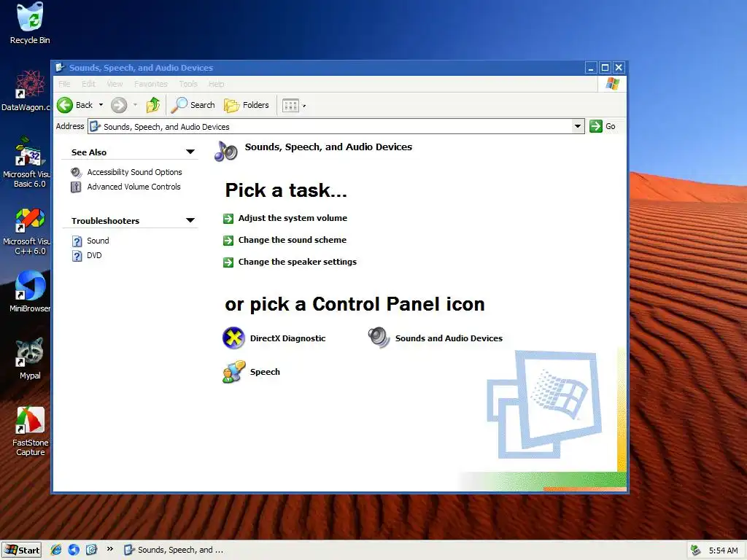
Task: Click the Search magnifier toolbar button
Action: tap(193, 105)
